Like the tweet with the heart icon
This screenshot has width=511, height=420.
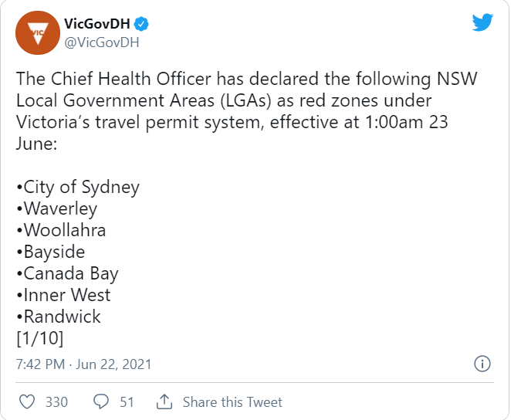(27, 401)
